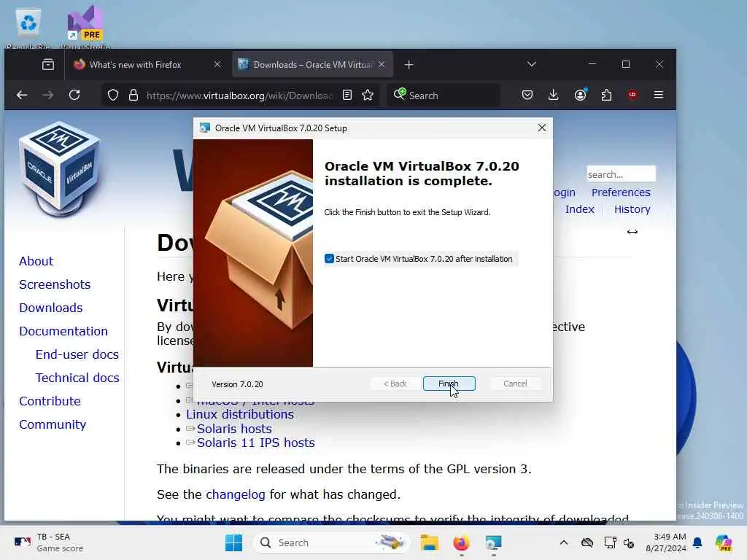Click the OneDrive cloud tray icon
The height and width of the screenshot is (560, 747).
[587, 542]
